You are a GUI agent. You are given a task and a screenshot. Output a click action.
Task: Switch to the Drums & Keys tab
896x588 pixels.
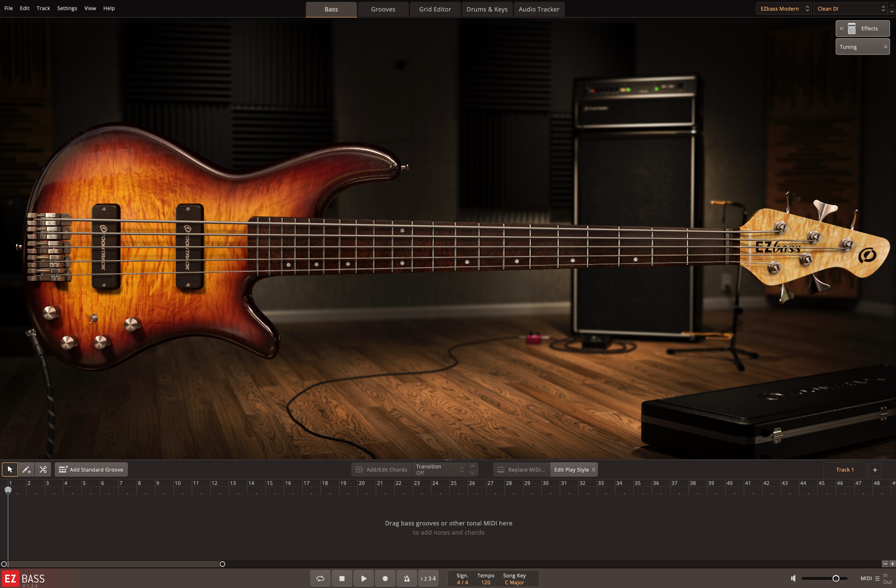(x=487, y=9)
